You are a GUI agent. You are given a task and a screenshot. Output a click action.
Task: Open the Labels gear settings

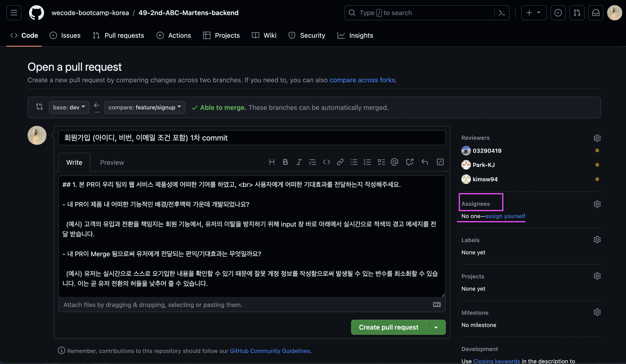click(x=597, y=240)
